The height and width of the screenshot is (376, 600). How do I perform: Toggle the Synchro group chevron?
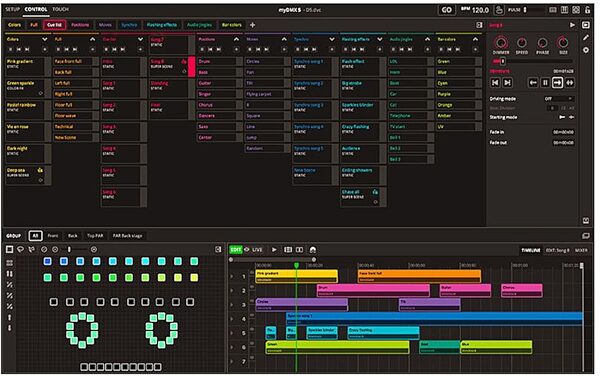coord(332,39)
